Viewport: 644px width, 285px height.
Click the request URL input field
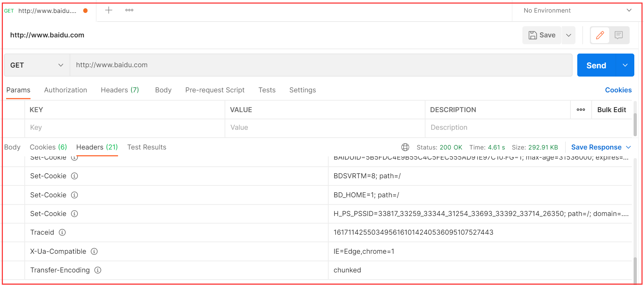(321, 65)
